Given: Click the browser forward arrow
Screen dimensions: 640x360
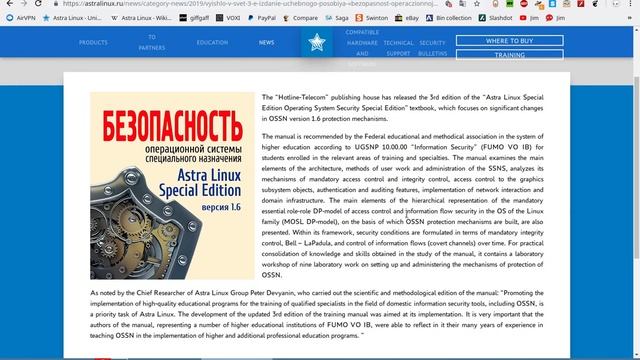Looking at the screenshot, I should click(x=24, y=3).
